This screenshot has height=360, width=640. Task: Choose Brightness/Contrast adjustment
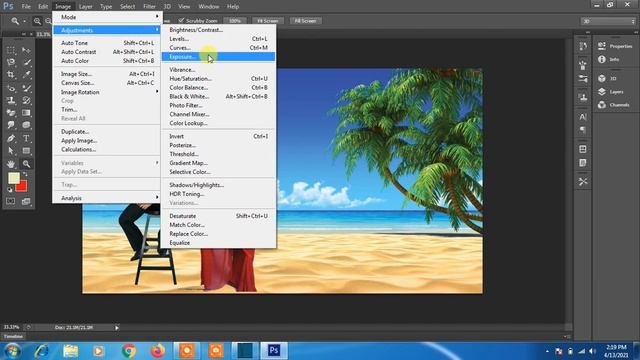pyautogui.click(x=218, y=30)
